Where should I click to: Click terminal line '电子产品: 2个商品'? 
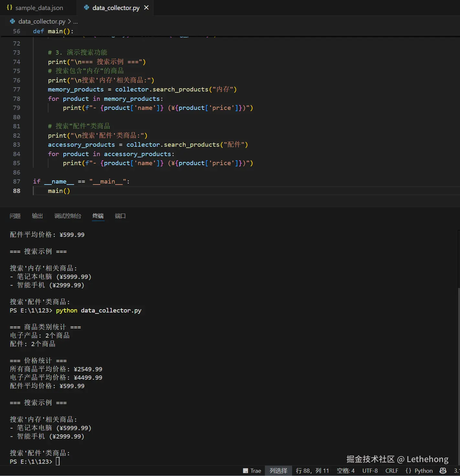click(40, 335)
